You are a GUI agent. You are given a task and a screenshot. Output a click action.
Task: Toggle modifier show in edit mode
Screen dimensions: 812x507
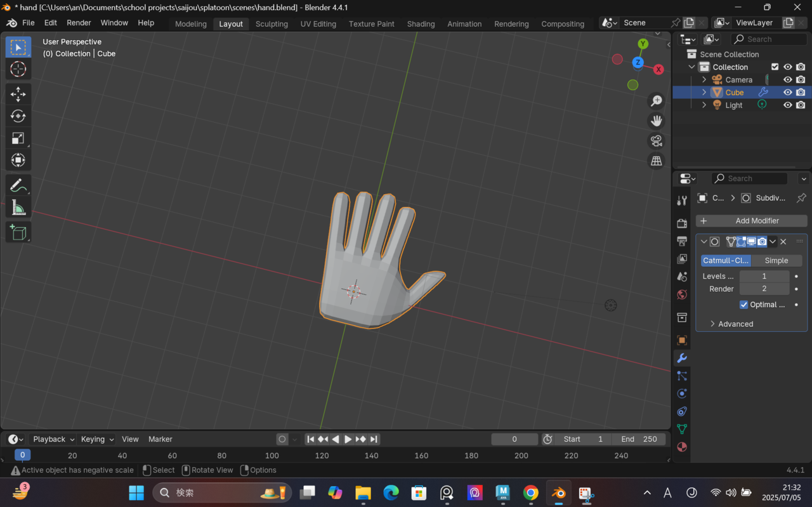click(x=740, y=242)
